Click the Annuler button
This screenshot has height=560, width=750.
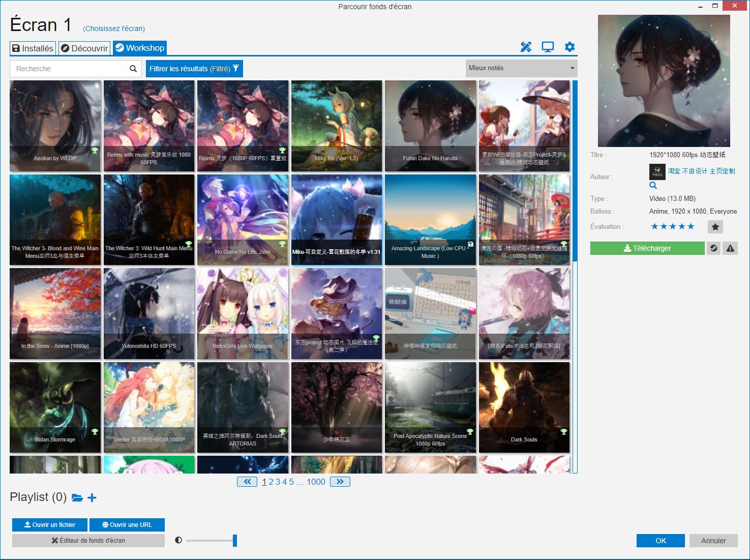pos(713,541)
